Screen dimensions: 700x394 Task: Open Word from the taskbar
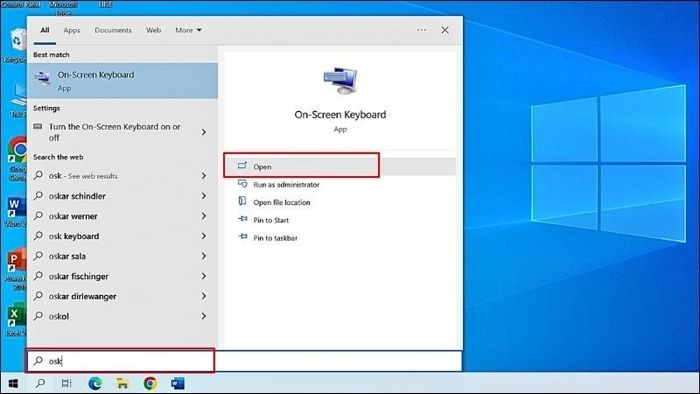(178, 383)
